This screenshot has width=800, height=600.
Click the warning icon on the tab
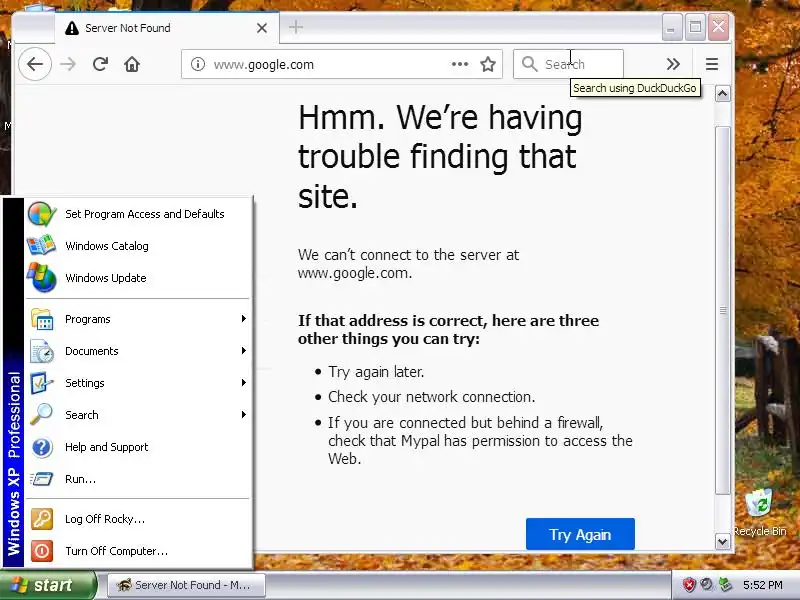pos(72,28)
